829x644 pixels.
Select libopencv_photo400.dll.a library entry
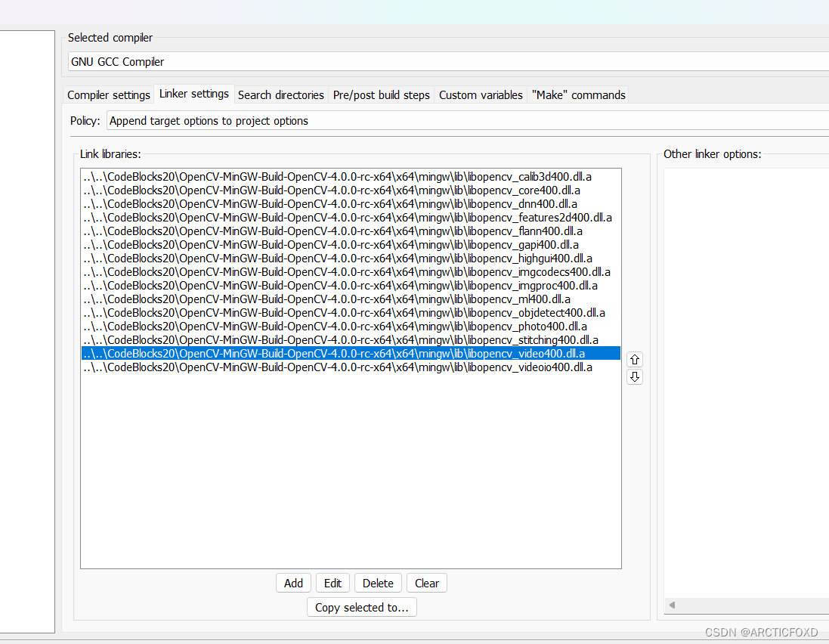click(351, 327)
